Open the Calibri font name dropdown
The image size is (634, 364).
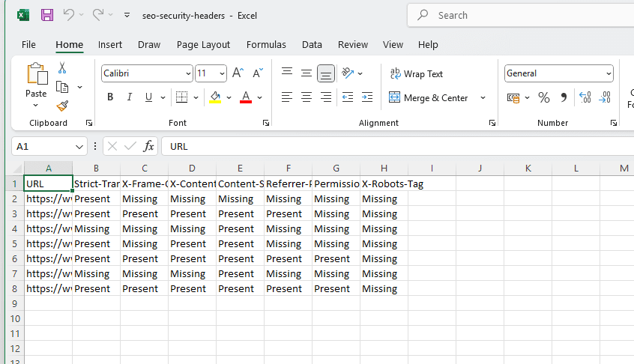(188, 73)
